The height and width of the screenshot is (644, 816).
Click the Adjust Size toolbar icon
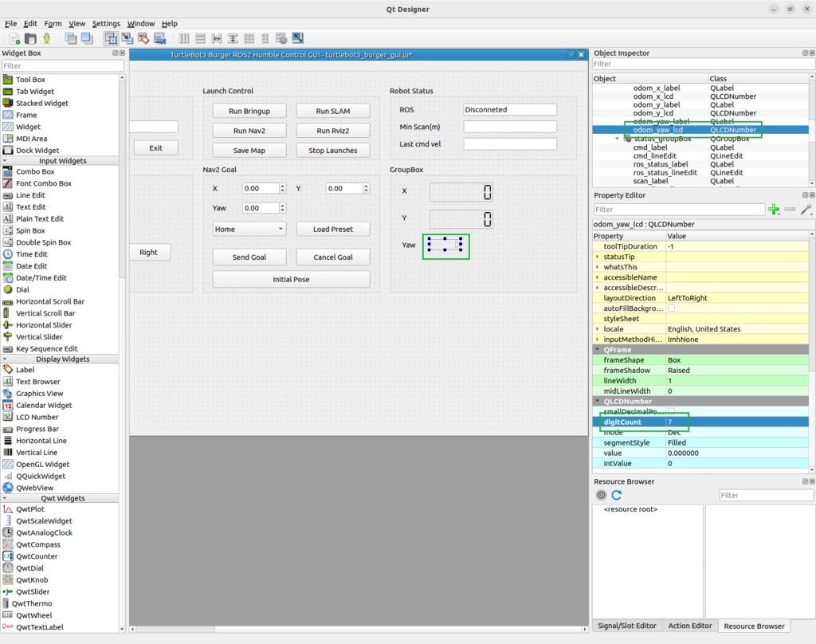(298, 38)
